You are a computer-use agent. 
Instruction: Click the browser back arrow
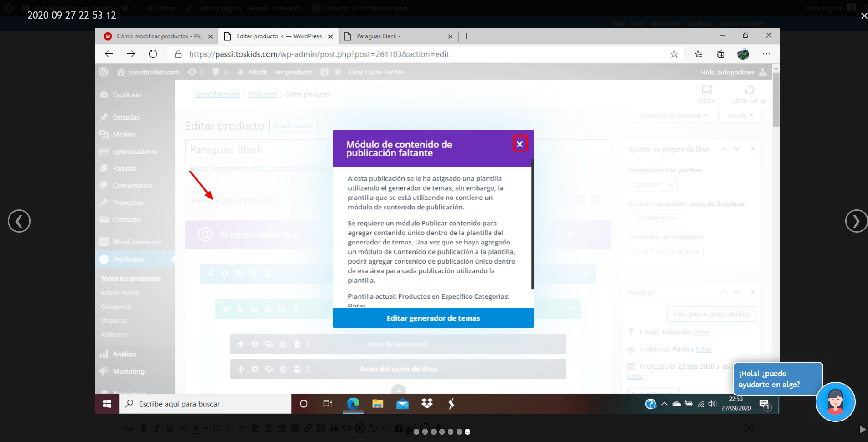click(109, 54)
